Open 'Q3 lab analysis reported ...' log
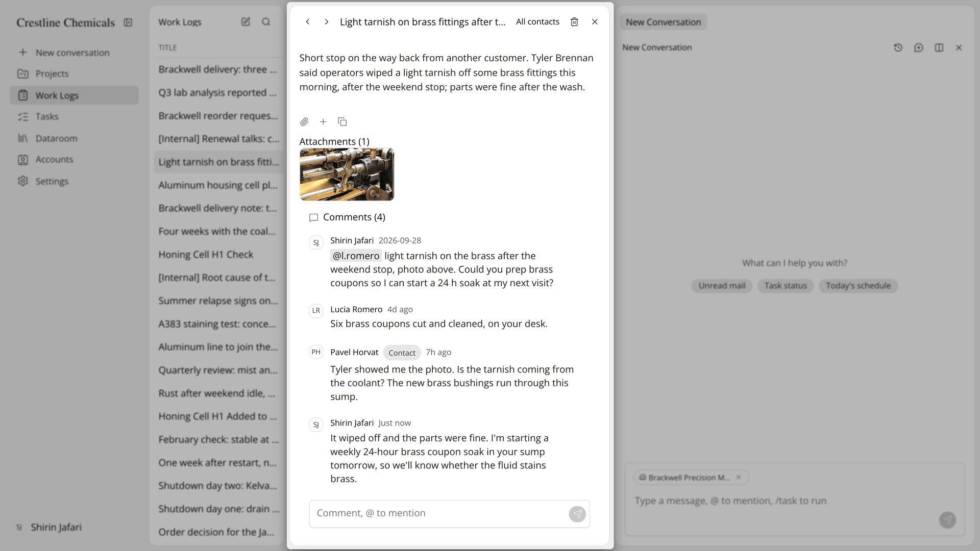The width and height of the screenshot is (980, 551). point(218,92)
